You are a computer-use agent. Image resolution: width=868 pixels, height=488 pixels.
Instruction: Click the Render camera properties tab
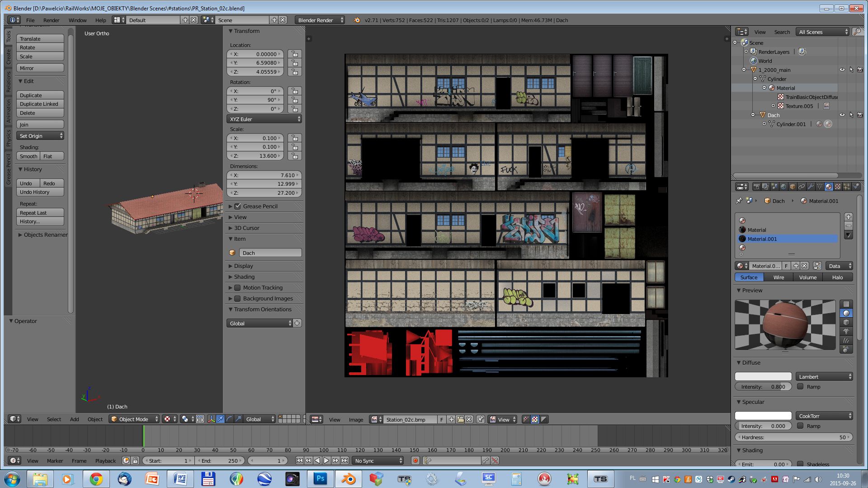click(x=756, y=187)
